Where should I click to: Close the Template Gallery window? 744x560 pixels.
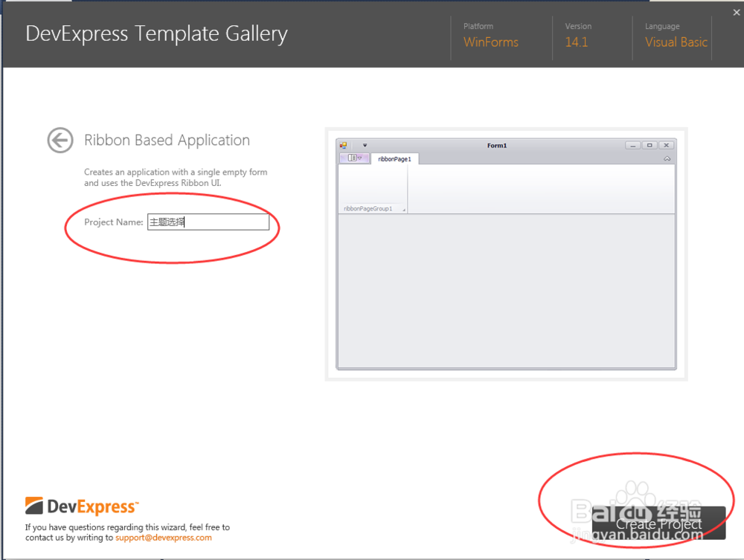[737, 13]
